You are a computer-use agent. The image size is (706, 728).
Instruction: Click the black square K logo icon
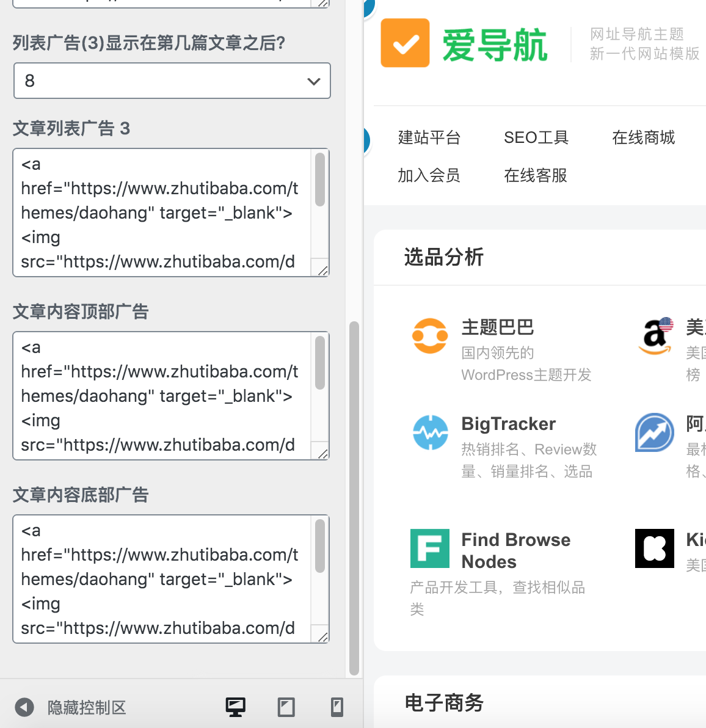(x=655, y=548)
